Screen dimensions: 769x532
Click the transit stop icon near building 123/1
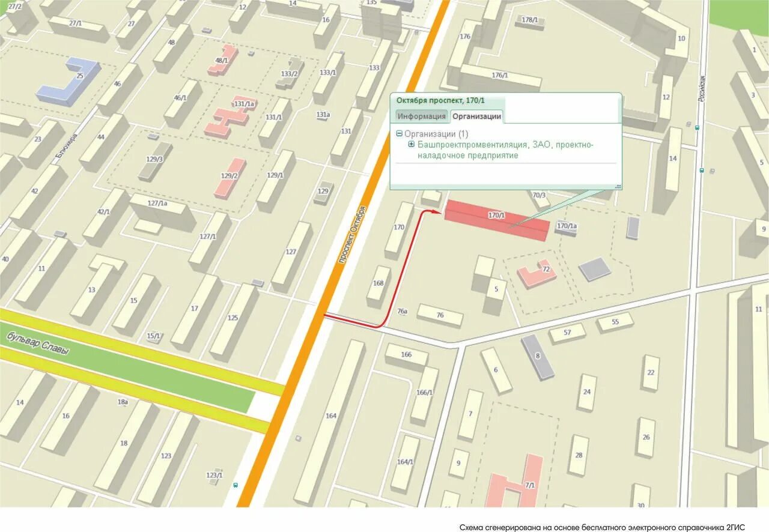tap(236, 485)
